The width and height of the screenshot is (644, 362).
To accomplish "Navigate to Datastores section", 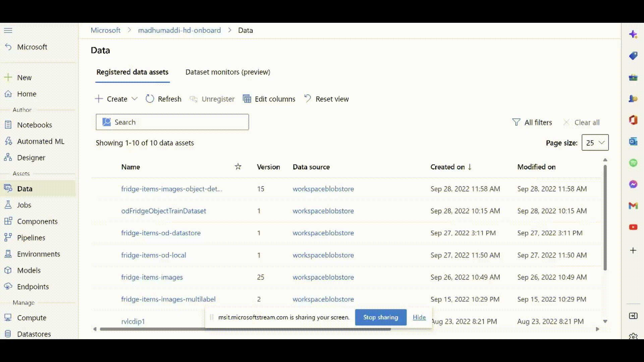I will 34,334.
